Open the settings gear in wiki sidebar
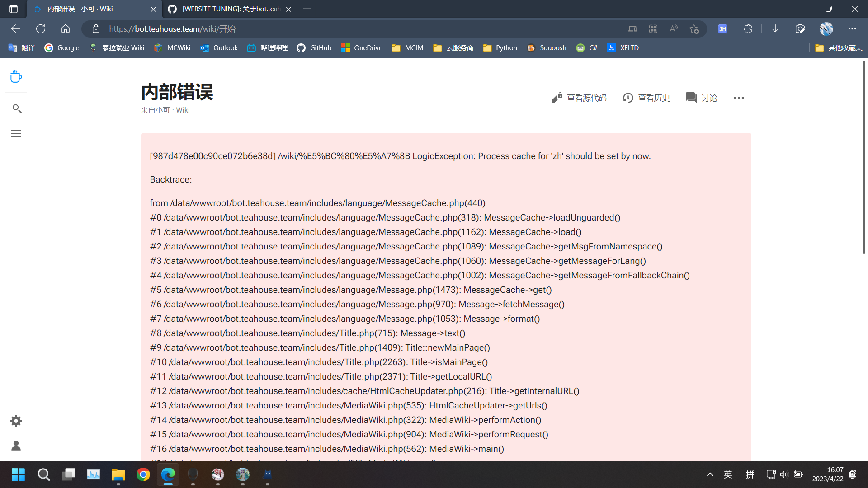 point(16,421)
